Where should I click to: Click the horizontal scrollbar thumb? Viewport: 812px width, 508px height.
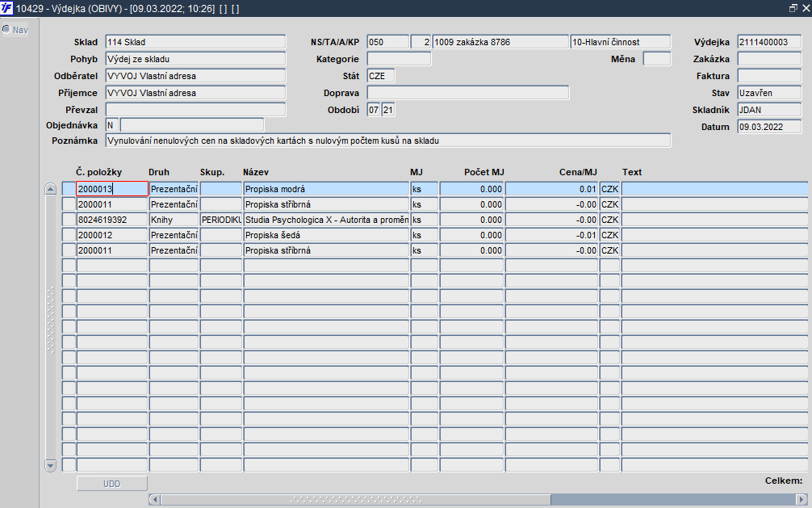coord(355,499)
